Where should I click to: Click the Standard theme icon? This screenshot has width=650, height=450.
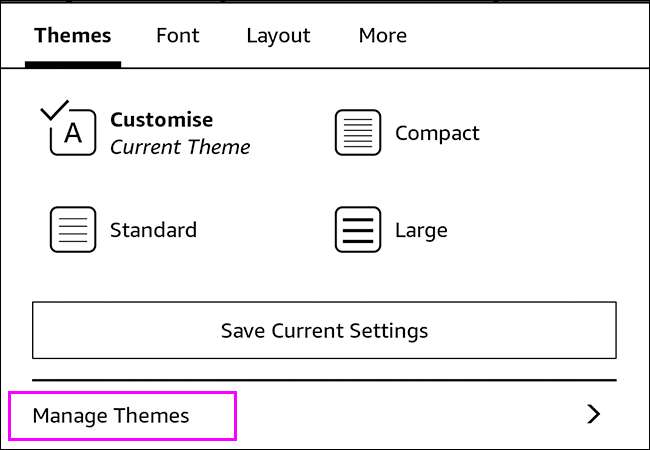pos(73,230)
